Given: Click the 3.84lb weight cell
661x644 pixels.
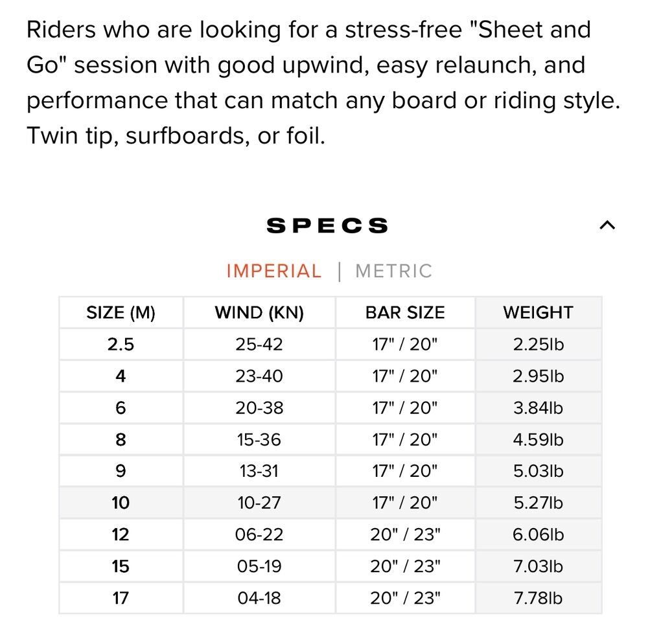Looking at the screenshot, I should pyautogui.click(x=538, y=408).
